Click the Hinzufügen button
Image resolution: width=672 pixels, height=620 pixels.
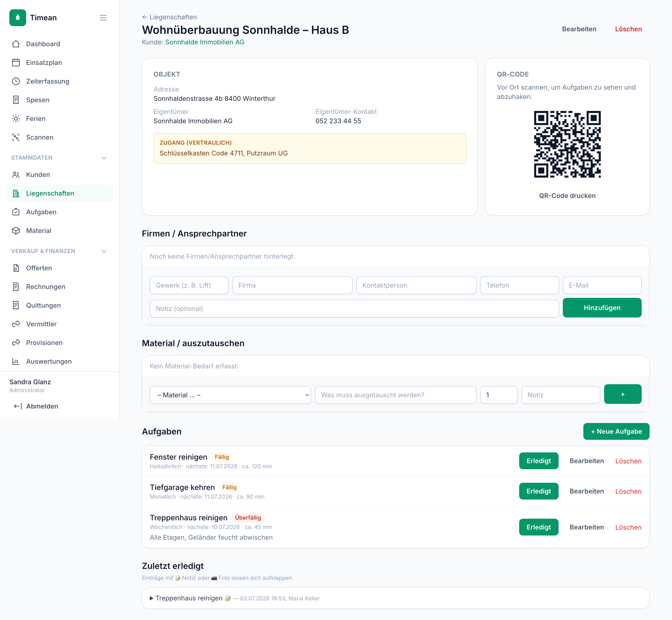point(602,308)
